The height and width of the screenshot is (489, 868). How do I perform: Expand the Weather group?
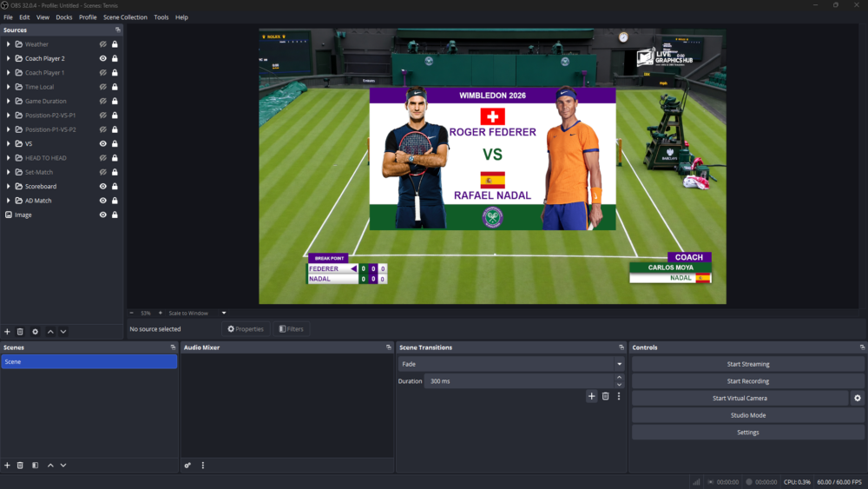(9, 44)
